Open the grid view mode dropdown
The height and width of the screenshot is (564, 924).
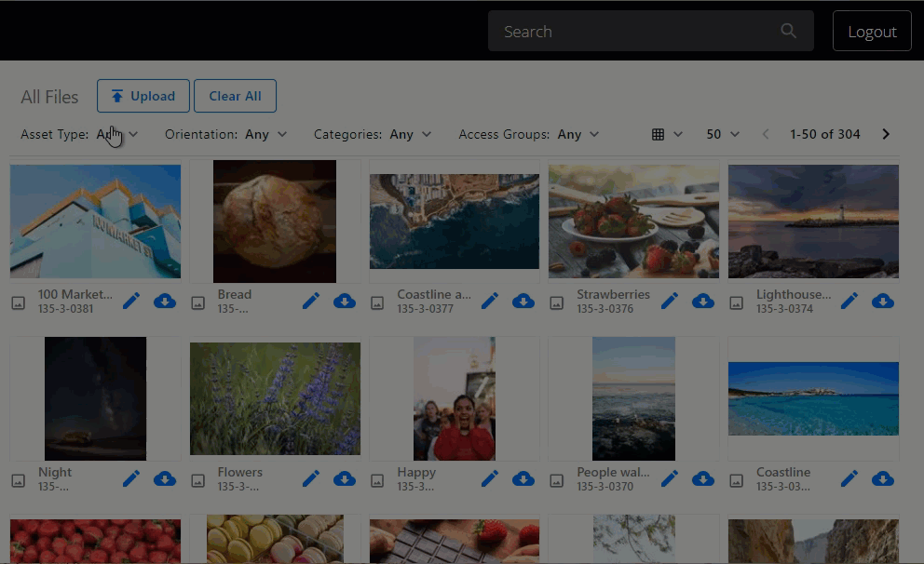667,134
